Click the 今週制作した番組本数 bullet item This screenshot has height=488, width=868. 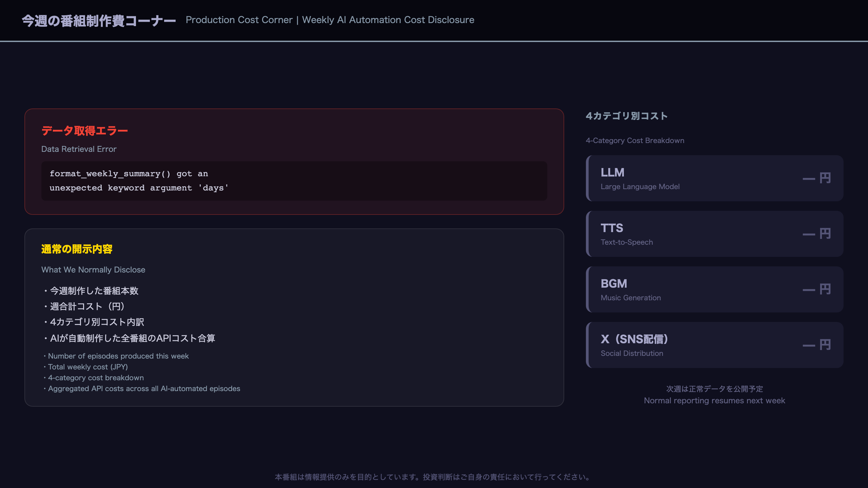click(91, 291)
